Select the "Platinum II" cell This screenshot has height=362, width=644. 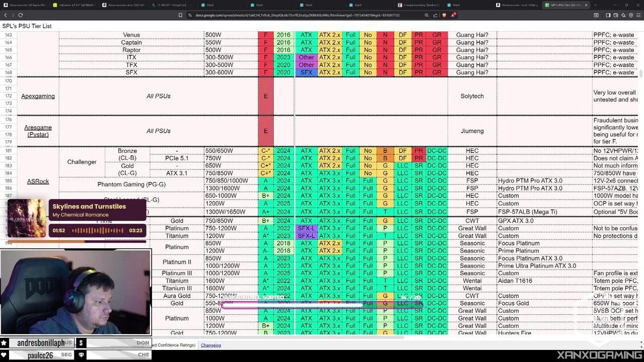click(177, 262)
